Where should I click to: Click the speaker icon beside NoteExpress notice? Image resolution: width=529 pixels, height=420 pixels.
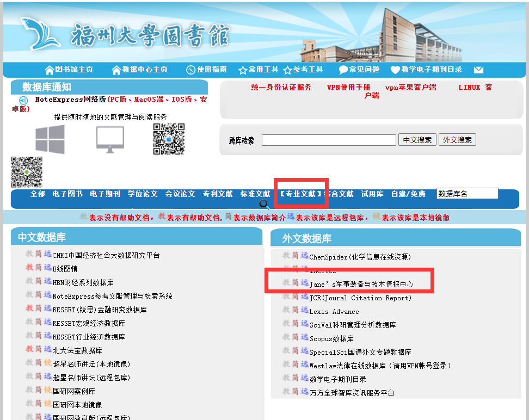coord(23,100)
